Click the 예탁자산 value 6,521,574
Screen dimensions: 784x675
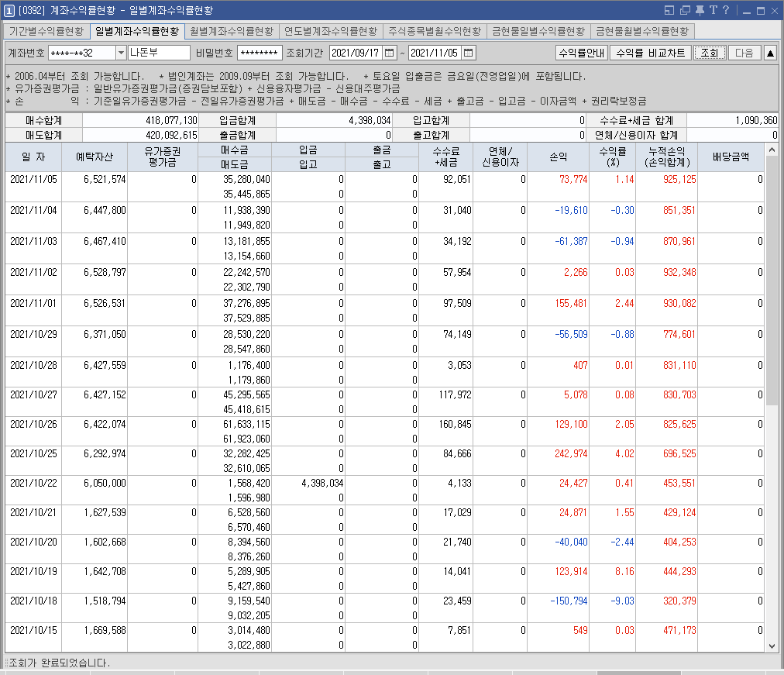105,179
